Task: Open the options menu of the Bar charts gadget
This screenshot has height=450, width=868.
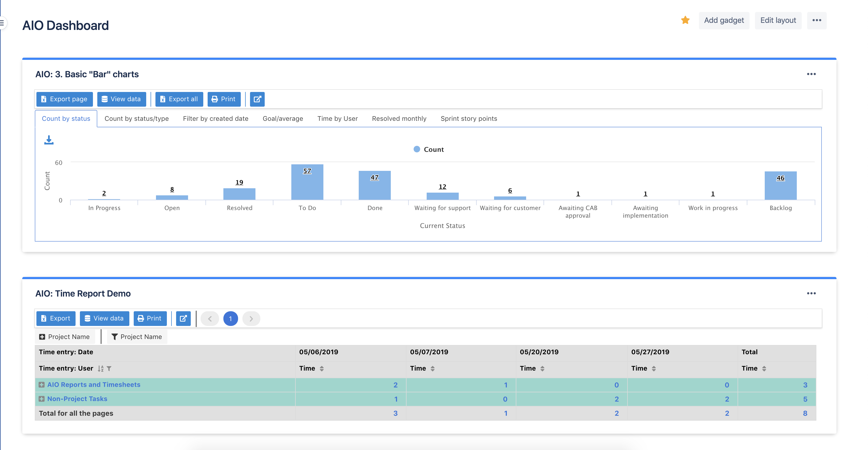Action: coord(811,74)
